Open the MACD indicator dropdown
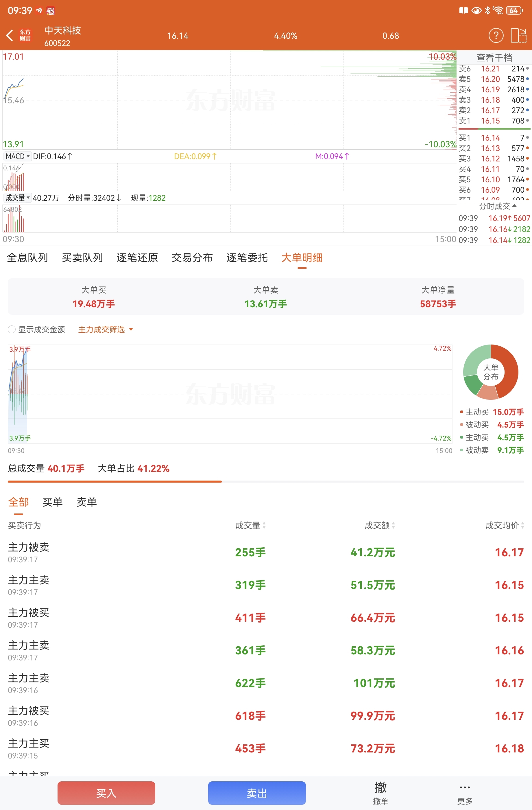The image size is (532, 810). pyautogui.click(x=18, y=157)
